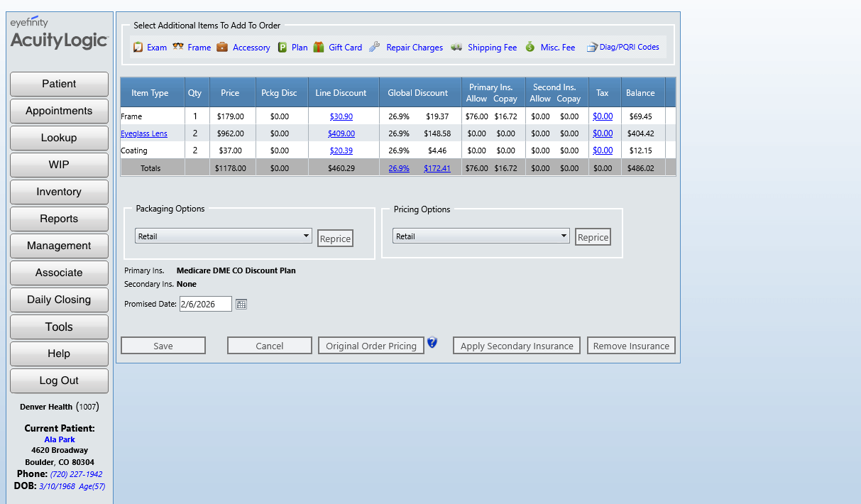Image resolution: width=861 pixels, height=504 pixels.
Task: Click the Frame line discount $30.90
Action: click(341, 116)
